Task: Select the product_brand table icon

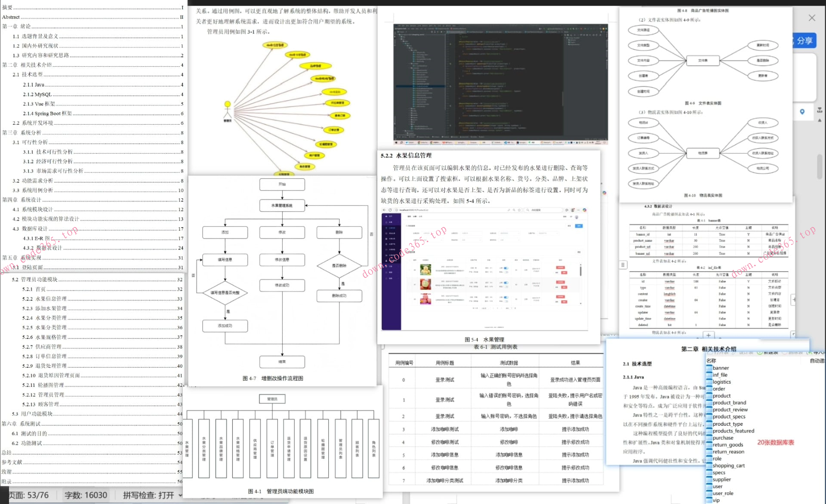Action: point(709,403)
